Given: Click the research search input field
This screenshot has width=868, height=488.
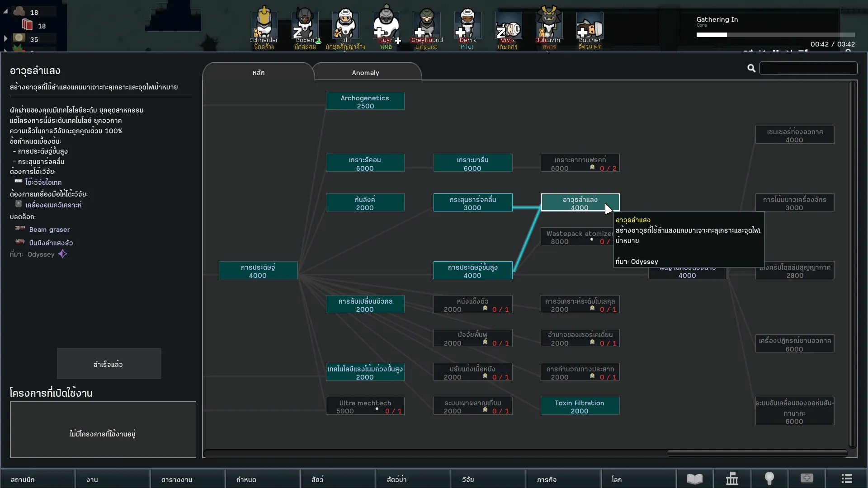Looking at the screenshot, I should tap(808, 68).
